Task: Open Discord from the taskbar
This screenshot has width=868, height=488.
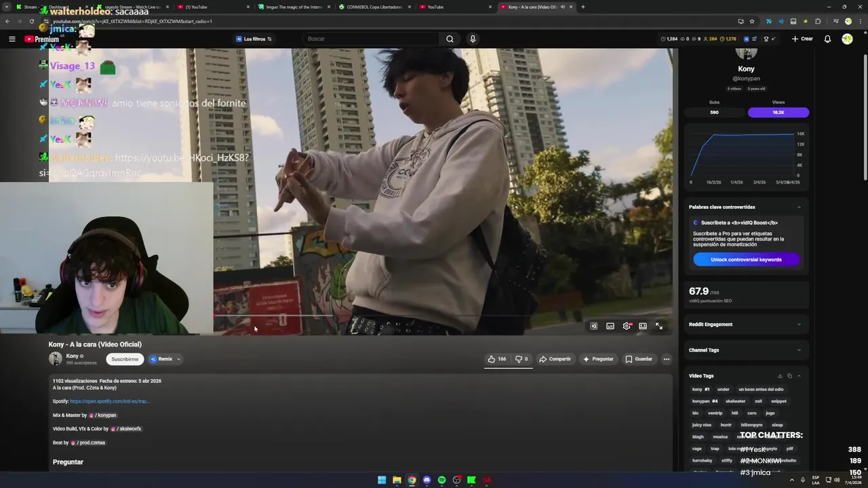Action: tap(427, 481)
